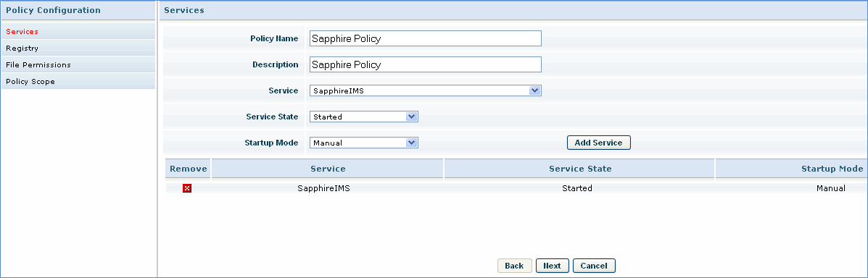Open the Service dropdown list
Screen dimensions: 868x278
425,90
